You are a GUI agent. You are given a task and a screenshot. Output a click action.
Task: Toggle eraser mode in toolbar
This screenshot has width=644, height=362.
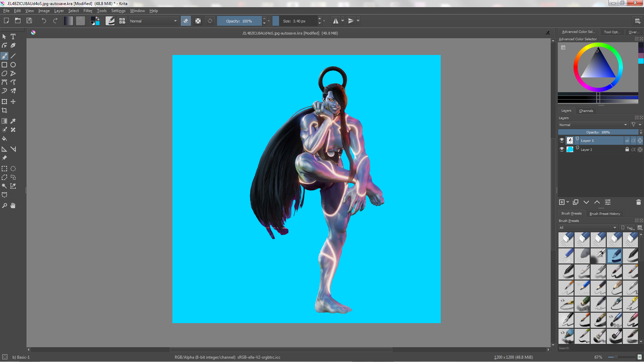click(185, 21)
